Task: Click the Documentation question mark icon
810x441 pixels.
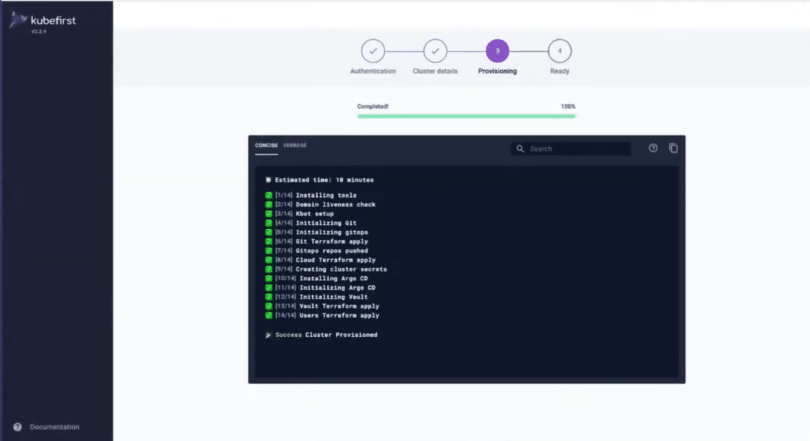Action: click(x=18, y=427)
